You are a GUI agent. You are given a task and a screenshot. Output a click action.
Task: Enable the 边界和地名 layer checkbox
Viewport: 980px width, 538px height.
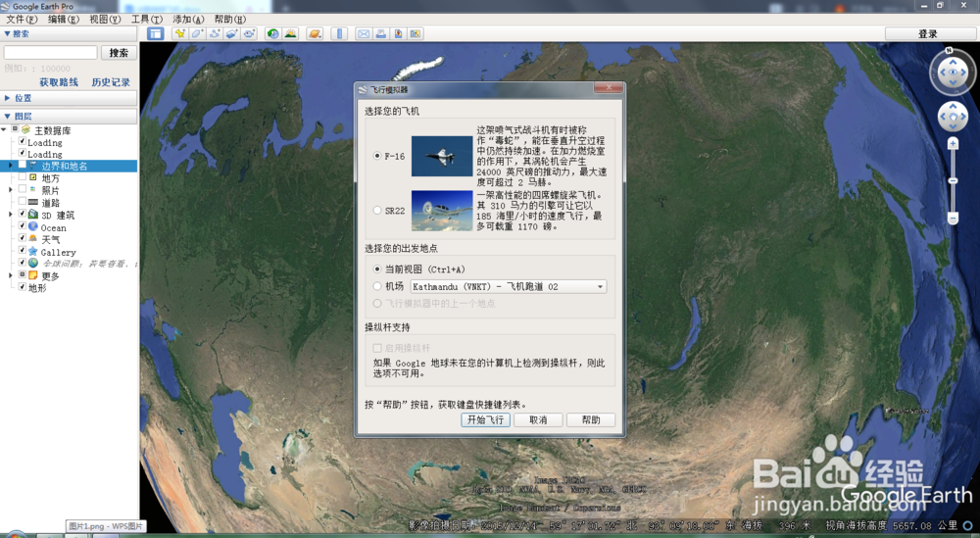pos(23,166)
